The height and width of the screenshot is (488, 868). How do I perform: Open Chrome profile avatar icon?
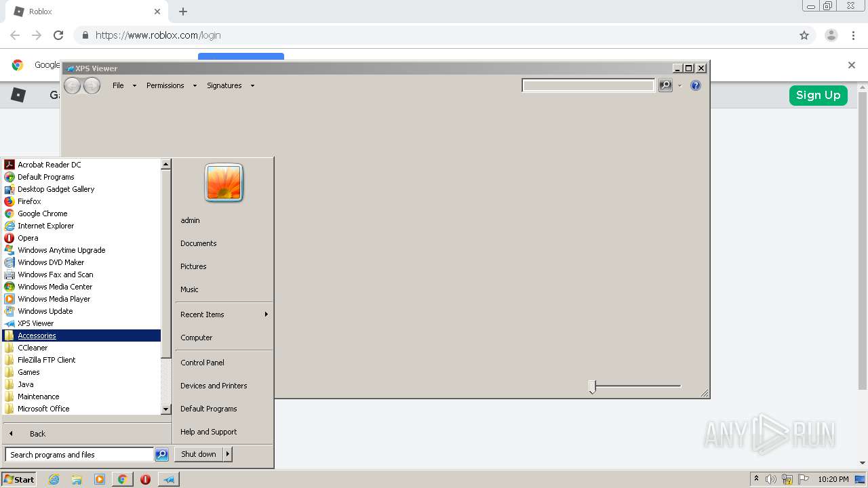click(831, 35)
